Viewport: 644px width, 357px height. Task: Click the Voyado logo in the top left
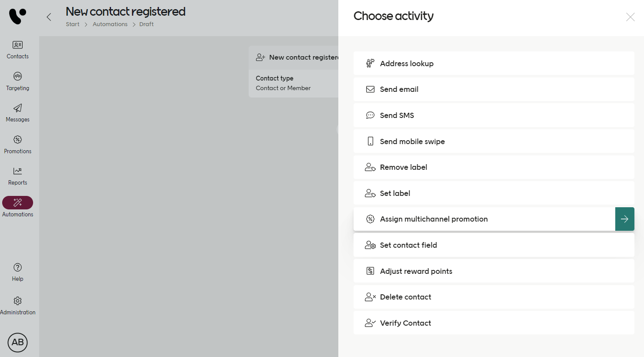pos(17,16)
